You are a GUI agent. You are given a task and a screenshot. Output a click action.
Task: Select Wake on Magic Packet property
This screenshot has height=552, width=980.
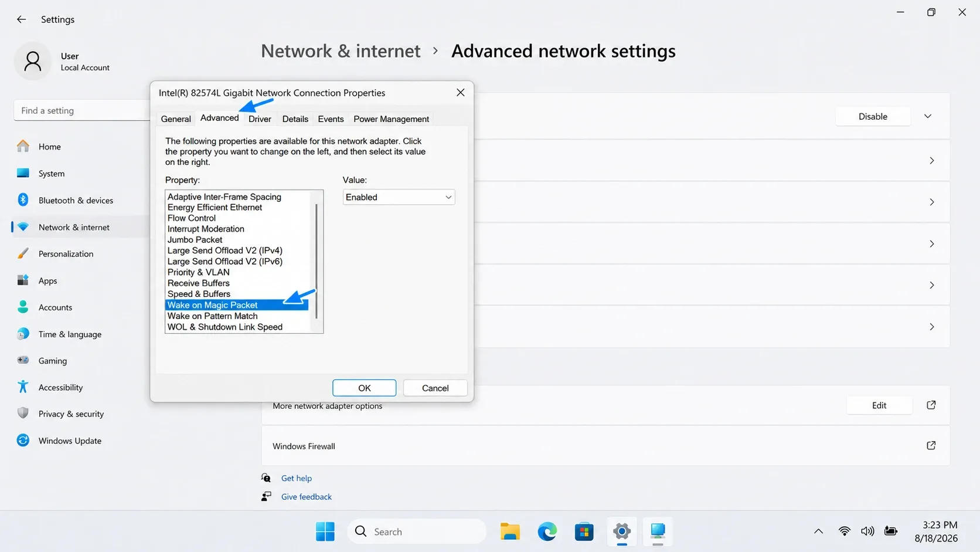[x=237, y=305]
